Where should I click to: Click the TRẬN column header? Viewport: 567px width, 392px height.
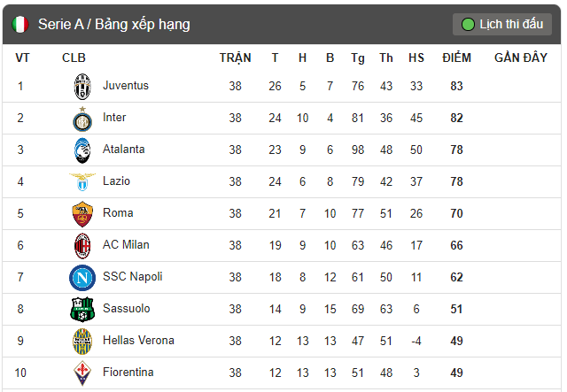pyautogui.click(x=235, y=58)
